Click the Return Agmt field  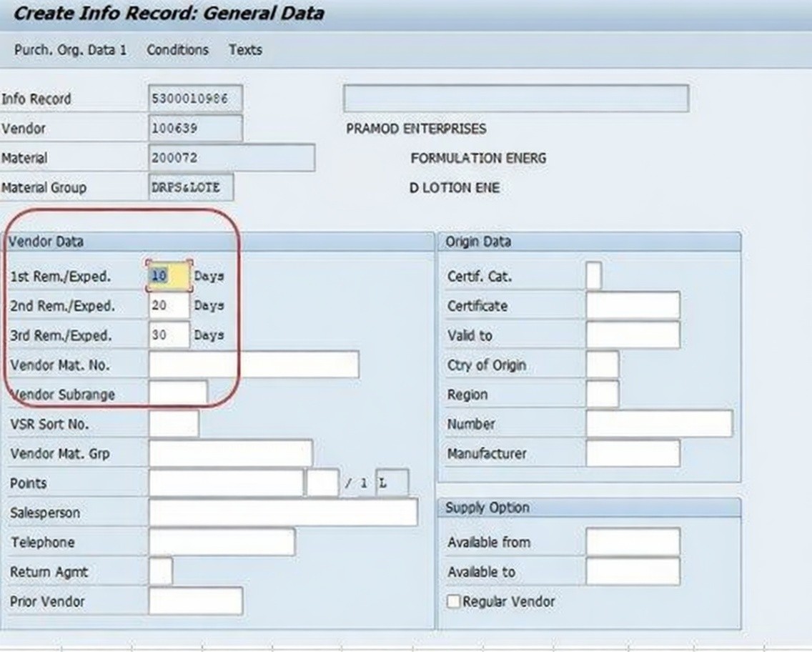tap(161, 572)
